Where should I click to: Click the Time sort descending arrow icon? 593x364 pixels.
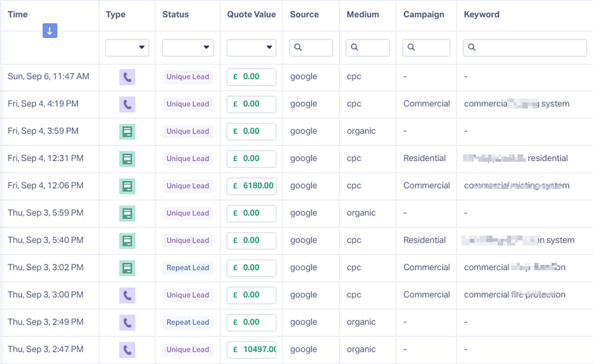click(x=50, y=31)
